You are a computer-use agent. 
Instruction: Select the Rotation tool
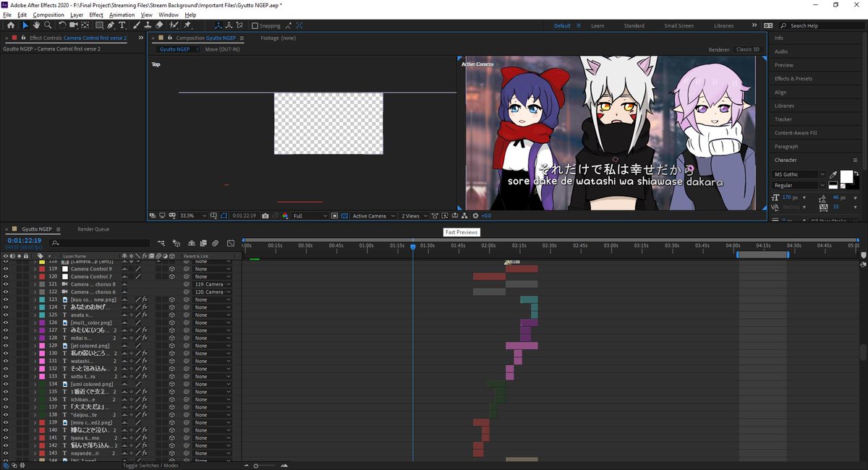[x=62, y=25]
